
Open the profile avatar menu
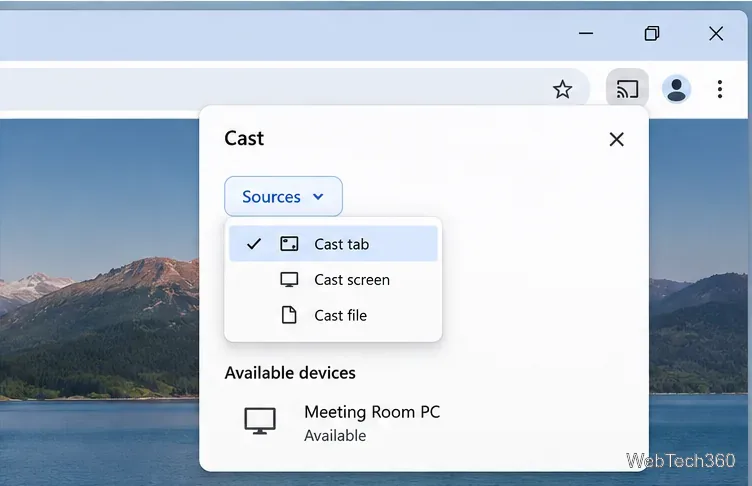(x=676, y=89)
